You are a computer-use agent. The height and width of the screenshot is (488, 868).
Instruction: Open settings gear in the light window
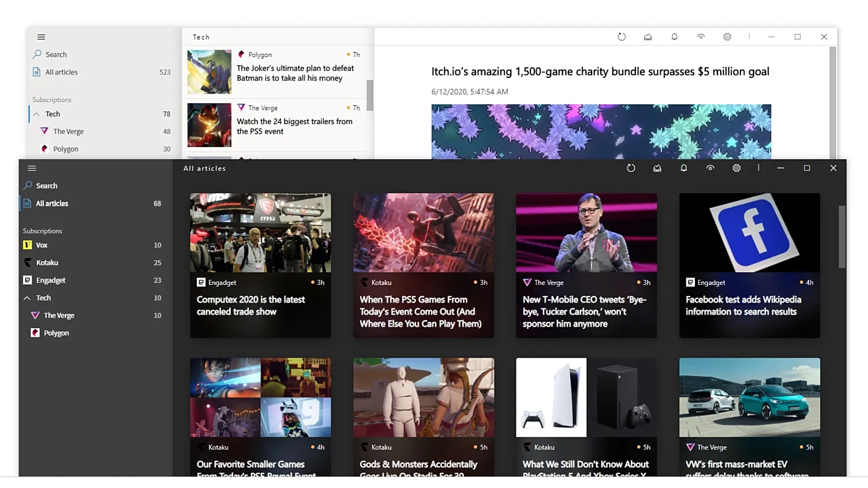(727, 36)
